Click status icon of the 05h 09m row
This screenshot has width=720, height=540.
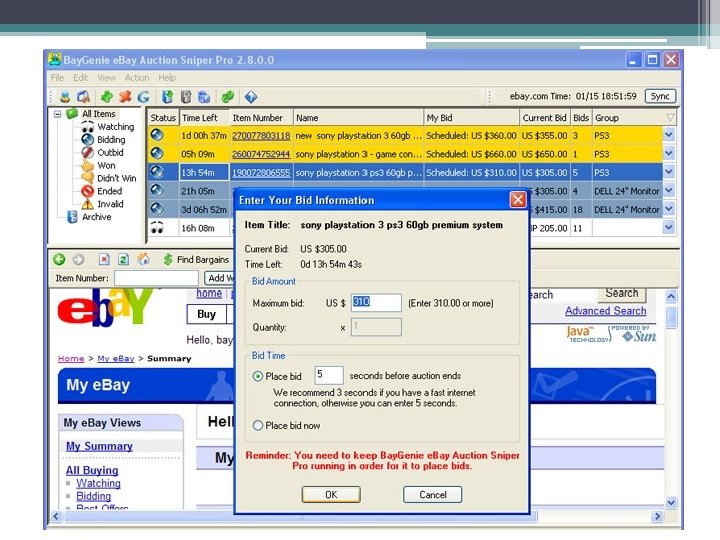(157, 153)
